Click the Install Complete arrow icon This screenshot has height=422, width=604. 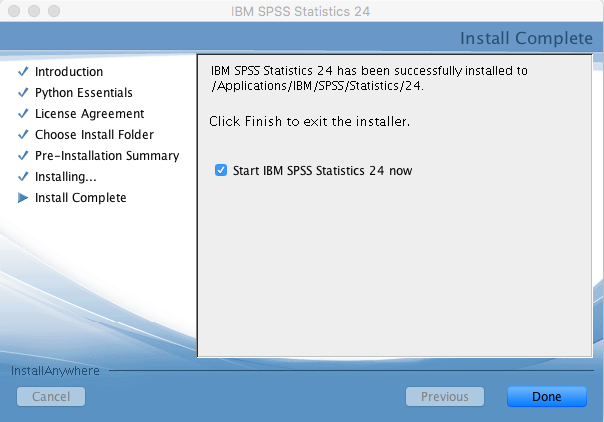coord(23,198)
